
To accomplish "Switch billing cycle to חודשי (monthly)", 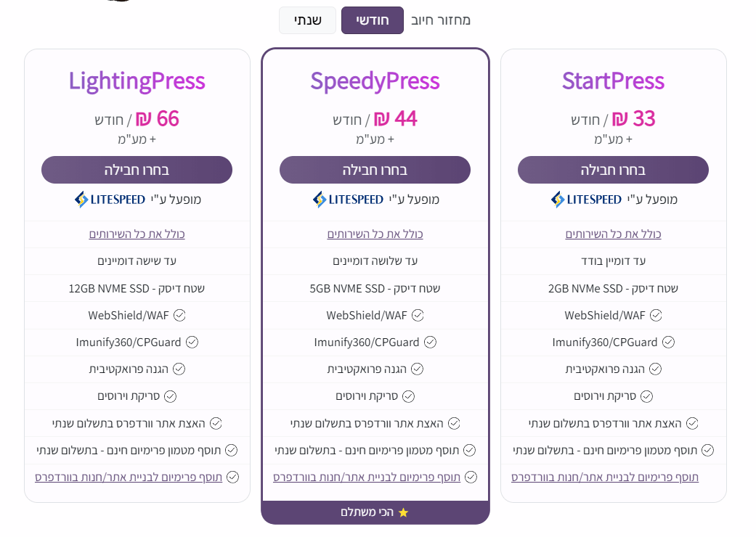I will tap(373, 20).
